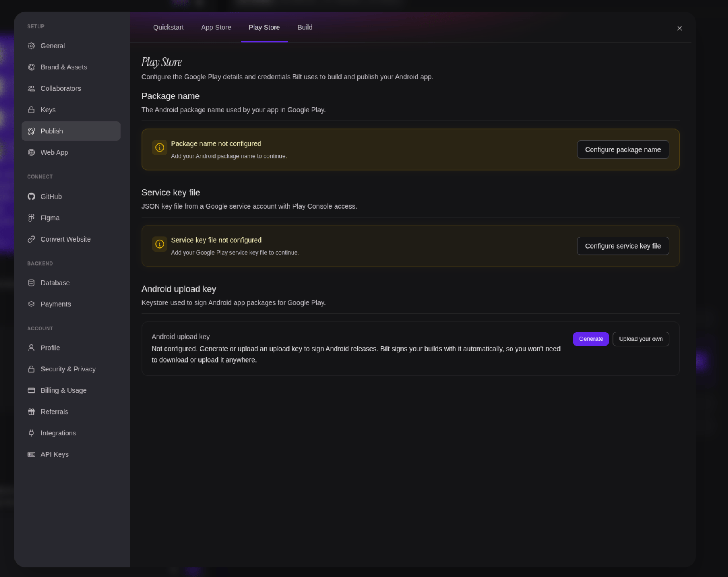Screen dimensions: 728x577
Task: Click the 'Package name not configured' text
Action: tap(216, 144)
